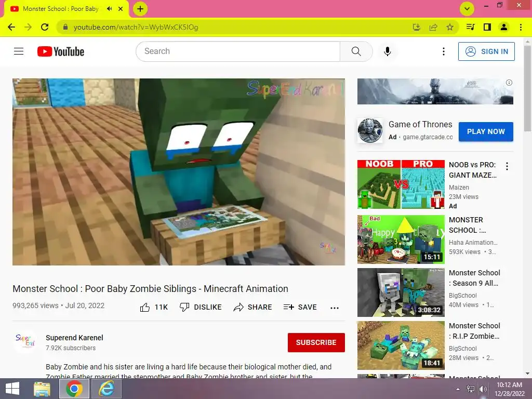This screenshot has height=399, width=532.
Task: Reload the page
Action: [x=45, y=27]
